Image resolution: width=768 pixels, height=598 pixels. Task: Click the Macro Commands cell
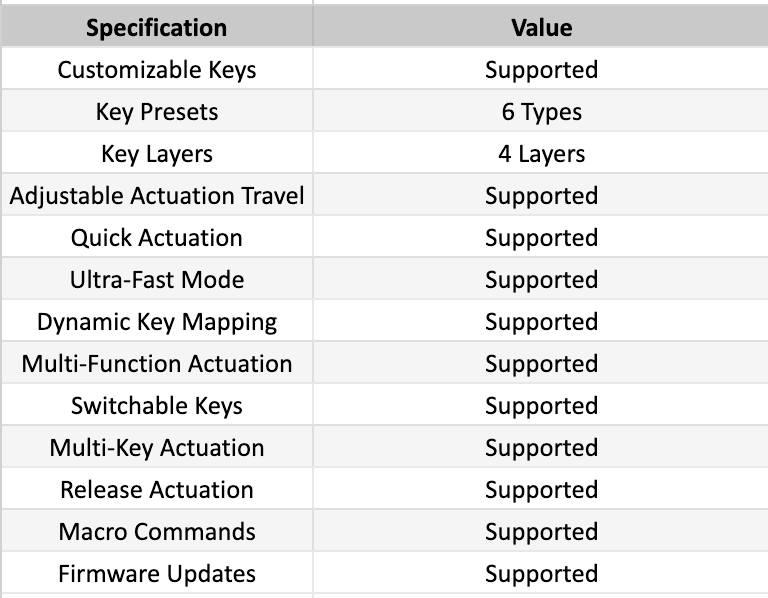click(x=156, y=532)
